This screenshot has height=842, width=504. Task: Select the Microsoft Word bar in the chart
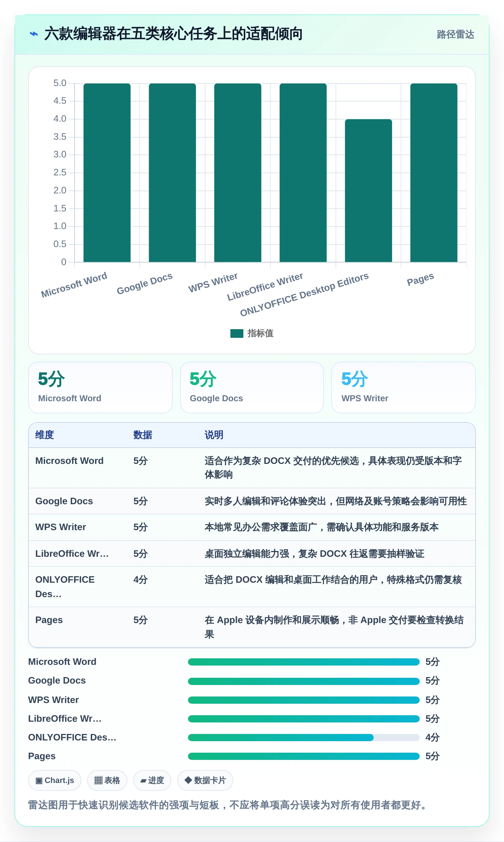pos(107,173)
